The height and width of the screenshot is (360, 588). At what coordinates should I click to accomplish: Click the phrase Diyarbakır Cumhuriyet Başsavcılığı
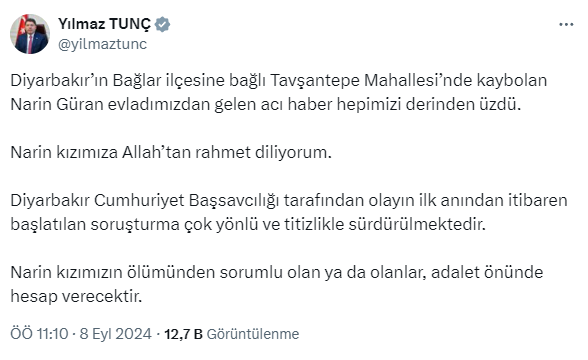pos(145,200)
